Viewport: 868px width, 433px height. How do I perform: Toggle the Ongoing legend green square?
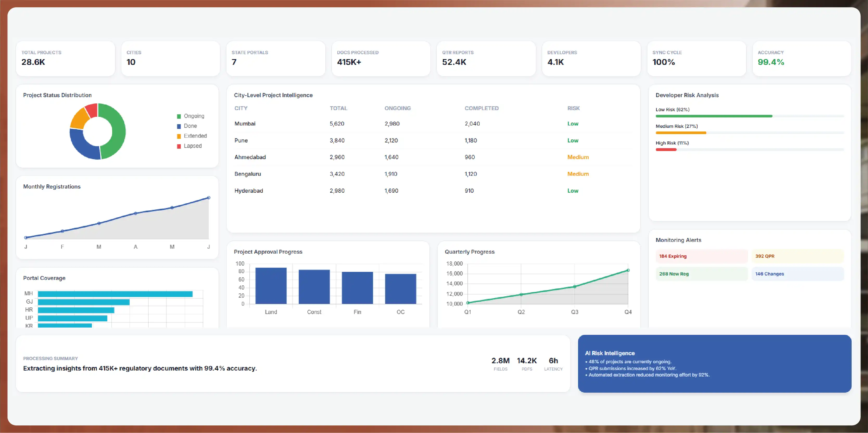pyautogui.click(x=179, y=116)
